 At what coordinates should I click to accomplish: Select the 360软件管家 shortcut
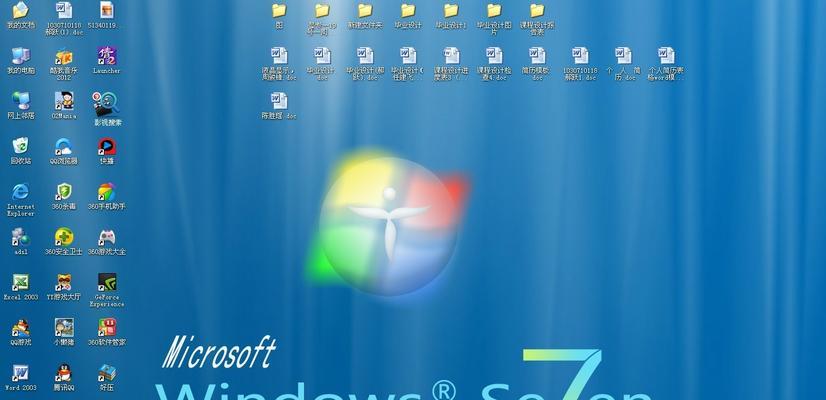[107, 332]
